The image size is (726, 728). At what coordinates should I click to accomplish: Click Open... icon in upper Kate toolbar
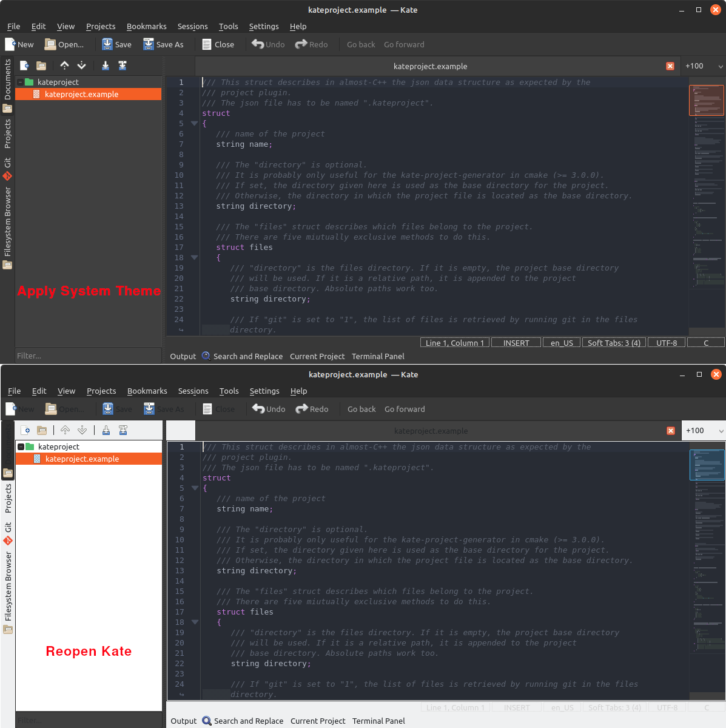pos(50,44)
